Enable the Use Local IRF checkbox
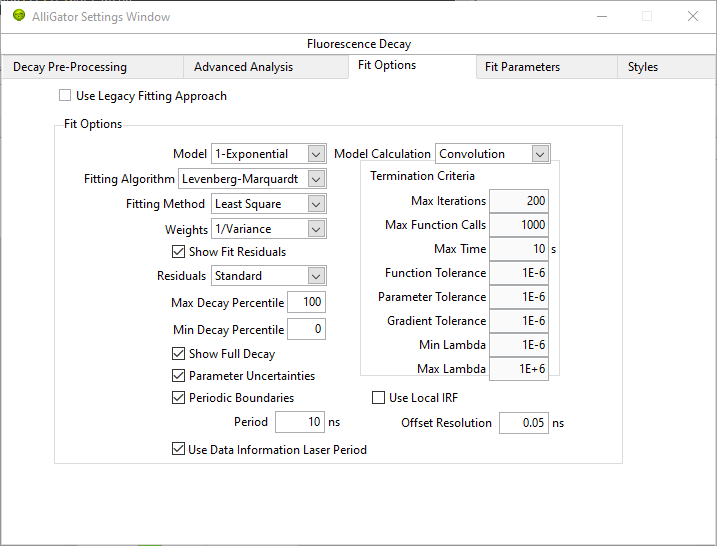The image size is (717, 546). point(378,397)
